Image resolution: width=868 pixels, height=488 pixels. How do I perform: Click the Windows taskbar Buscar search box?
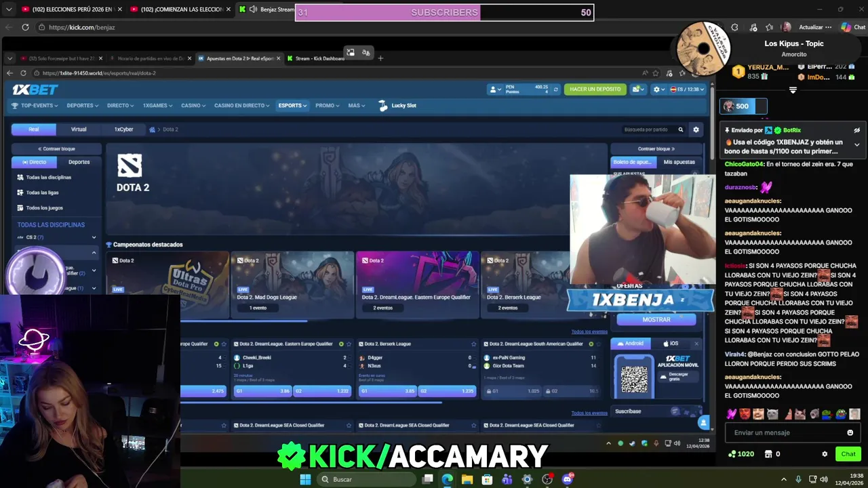click(x=365, y=479)
